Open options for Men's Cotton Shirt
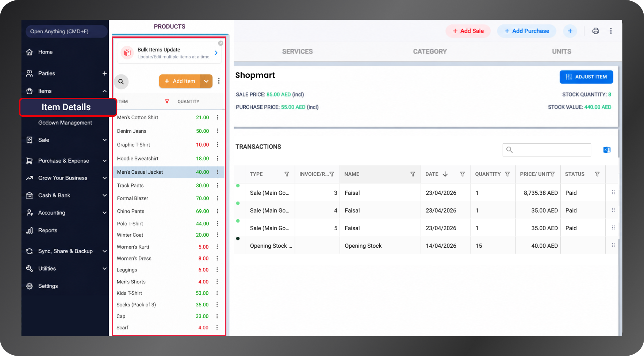This screenshot has height=356, width=644. [218, 117]
